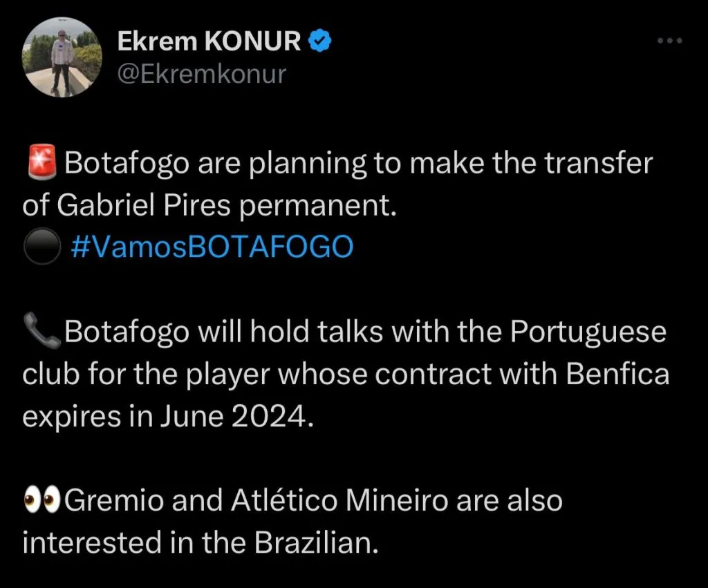Click the name Gabriel Pires
This screenshot has width=708, height=588.
pyautogui.click(x=145, y=205)
